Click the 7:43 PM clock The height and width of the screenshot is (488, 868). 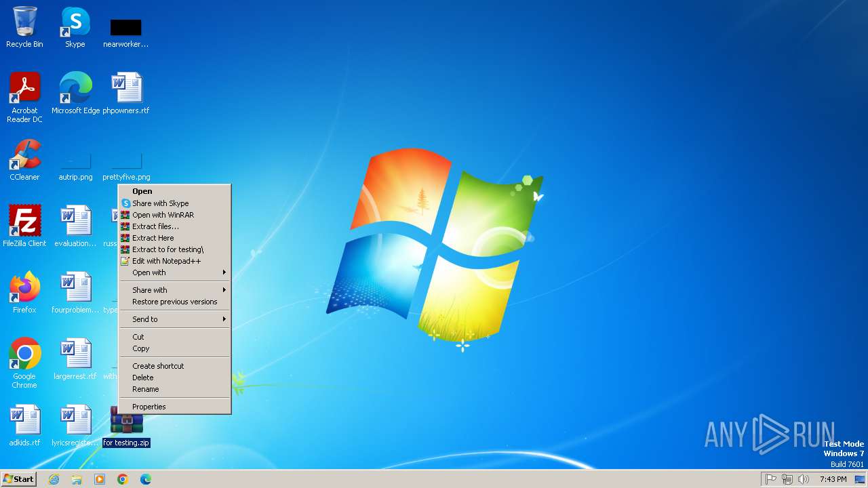pos(833,479)
